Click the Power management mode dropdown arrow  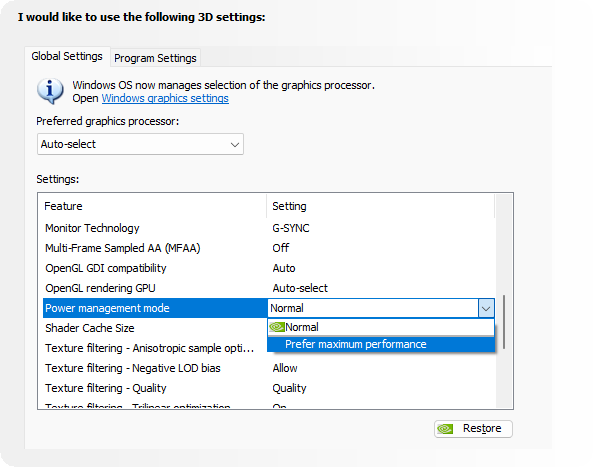coord(486,308)
